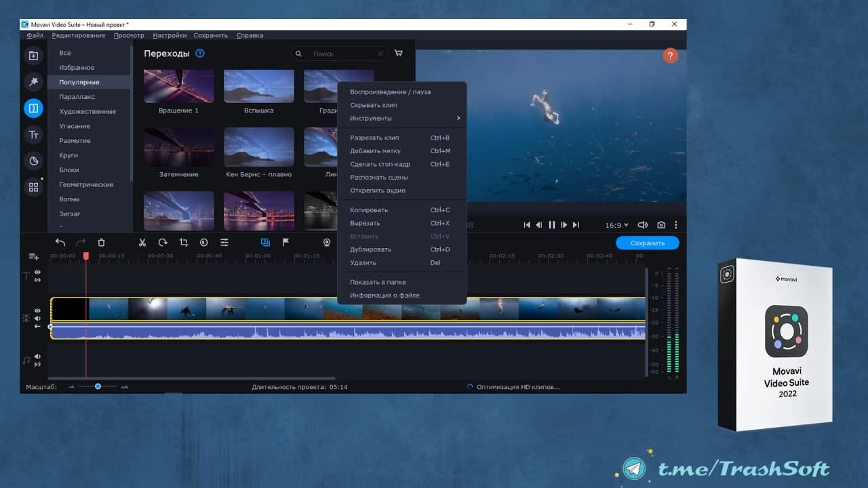Open the Import files sidebar icon
This screenshot has height=488, width=868.
tap(33, 56)
